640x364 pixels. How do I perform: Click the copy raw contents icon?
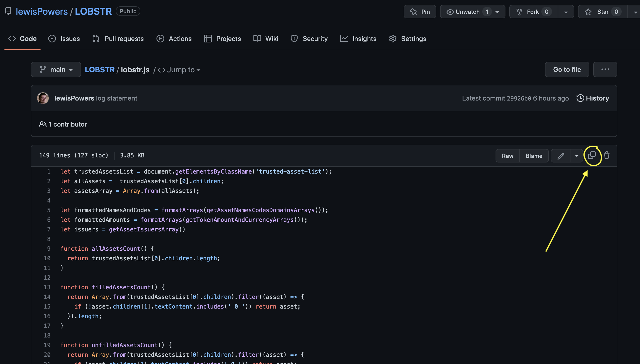tap(592, 155)
